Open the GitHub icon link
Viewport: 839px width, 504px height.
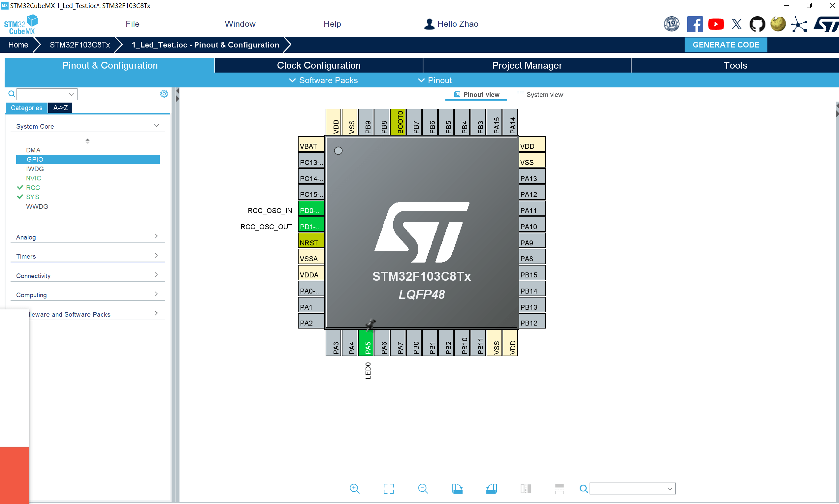pyautogui.click(x=757, y=24)
